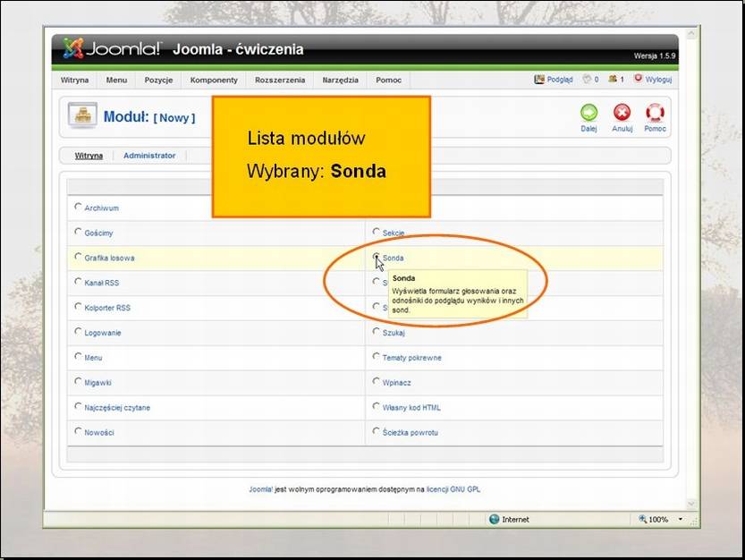Click the Dalej green arrow icon
This screenshot has width=745, height=560.
588,113
